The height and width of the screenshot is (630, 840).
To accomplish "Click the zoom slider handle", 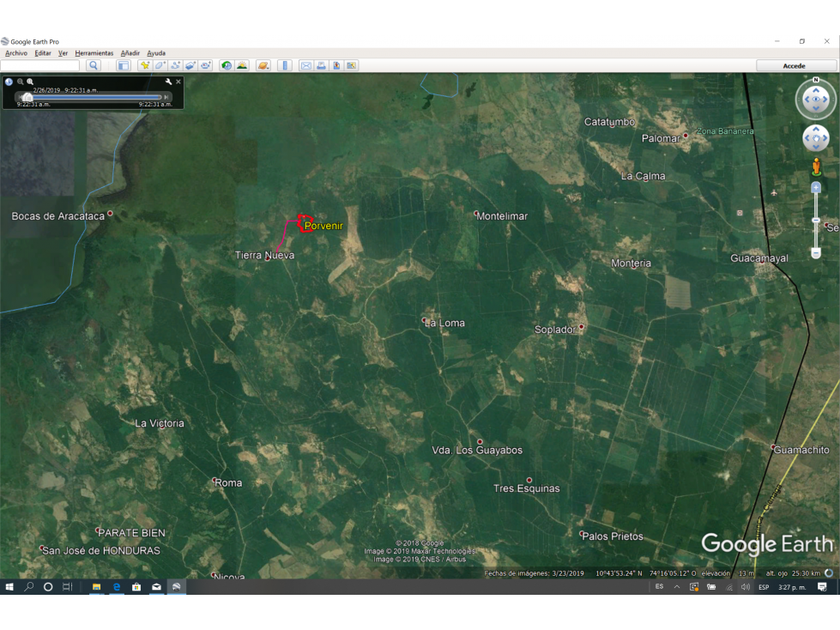I will (816, 221).
